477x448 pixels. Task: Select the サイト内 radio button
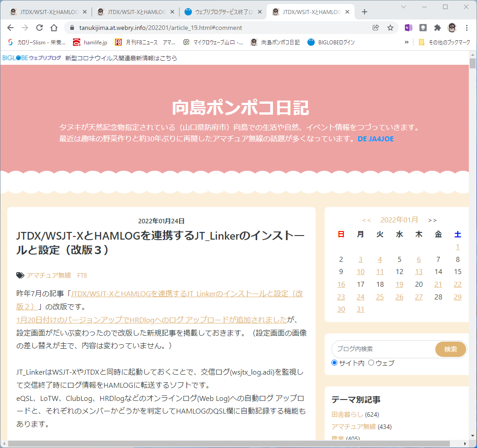[x=334, y=362]
